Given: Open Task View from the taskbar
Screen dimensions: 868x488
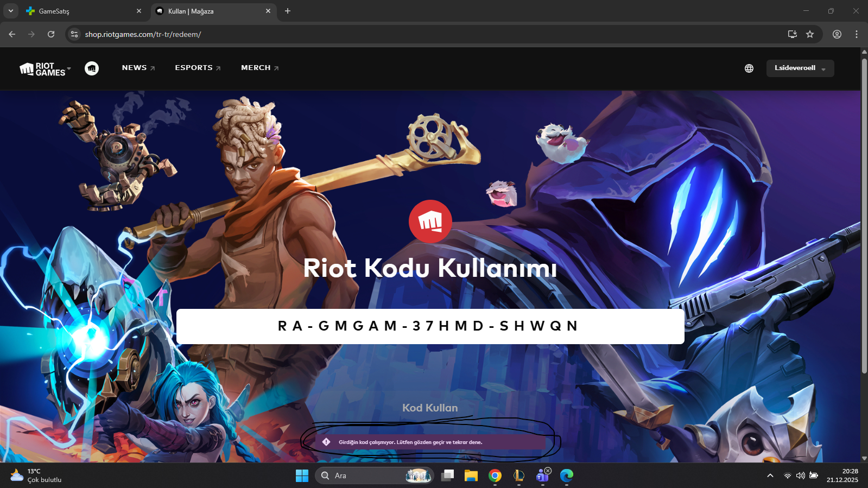Looking at the screenshot, I should [x=447, y=476].
